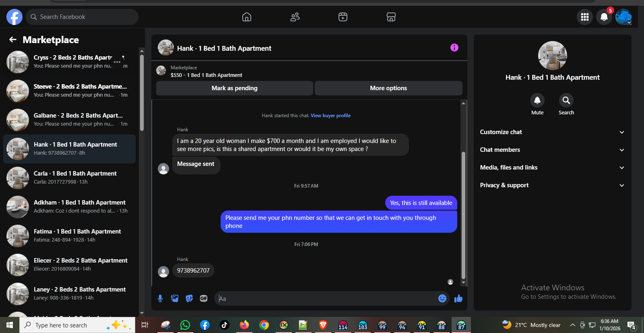Open three-dot options on Cryss conversation
644x333 pixels.
coord(117,62)
